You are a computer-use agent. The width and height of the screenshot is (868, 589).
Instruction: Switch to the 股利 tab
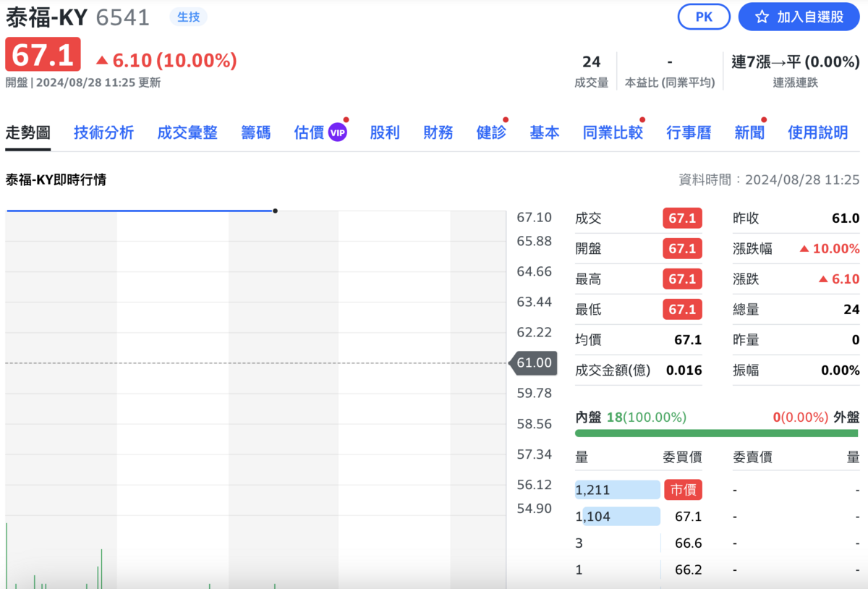[385, 132]
